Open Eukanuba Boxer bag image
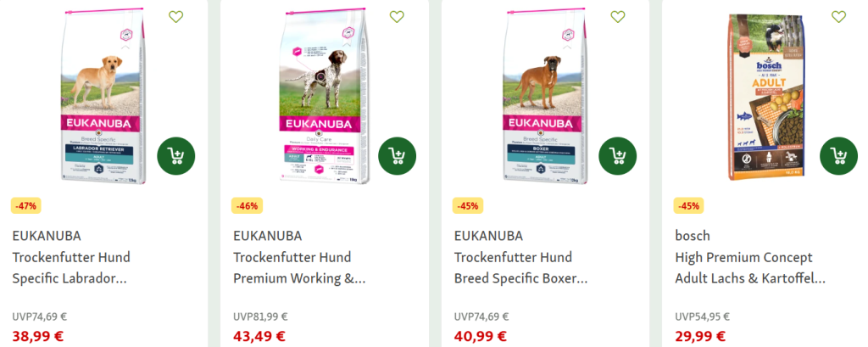Image resolution: width=868 pixels, height=347 pixels. point(545,96)
